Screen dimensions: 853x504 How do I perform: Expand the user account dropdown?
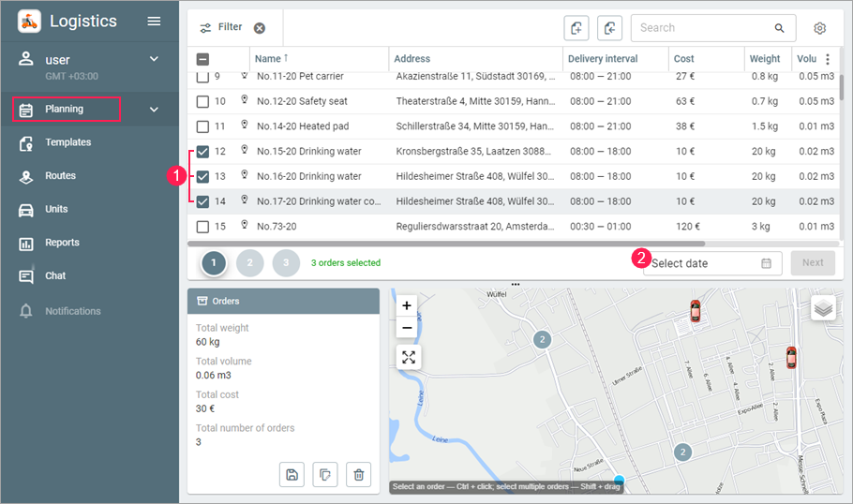point(154,60)
